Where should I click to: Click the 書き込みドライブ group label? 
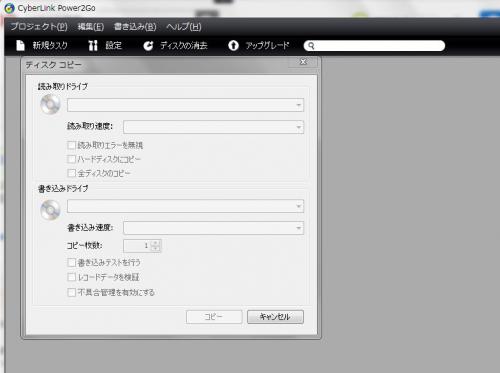(x=63, y=189)
